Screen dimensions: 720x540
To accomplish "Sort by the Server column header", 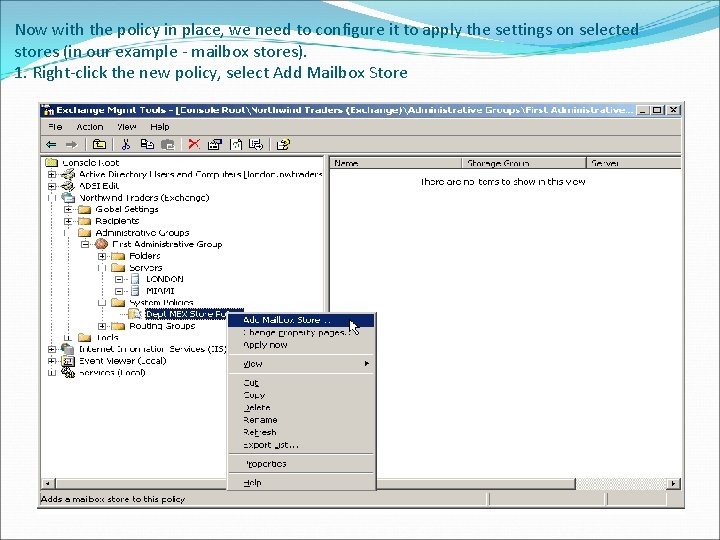I will click(634, 163).
